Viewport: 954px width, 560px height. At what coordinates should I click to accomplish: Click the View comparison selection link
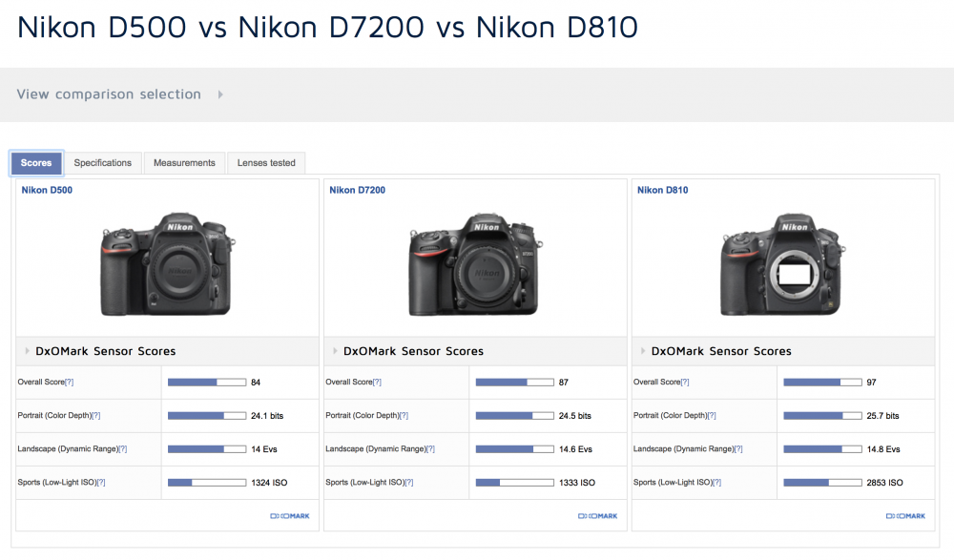pyautogui.click(x=109, y=94)
